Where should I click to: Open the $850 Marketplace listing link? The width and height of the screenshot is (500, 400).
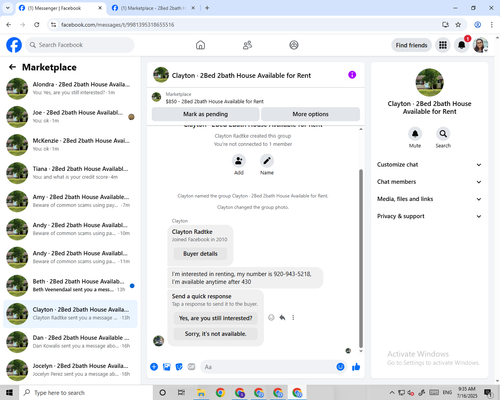[x=214, y=101]
